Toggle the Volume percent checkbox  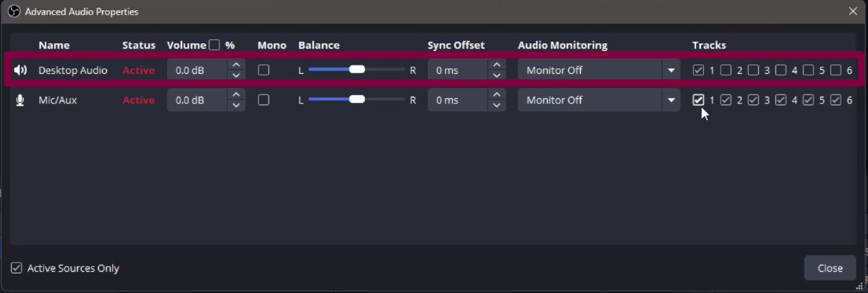[214, 45]
